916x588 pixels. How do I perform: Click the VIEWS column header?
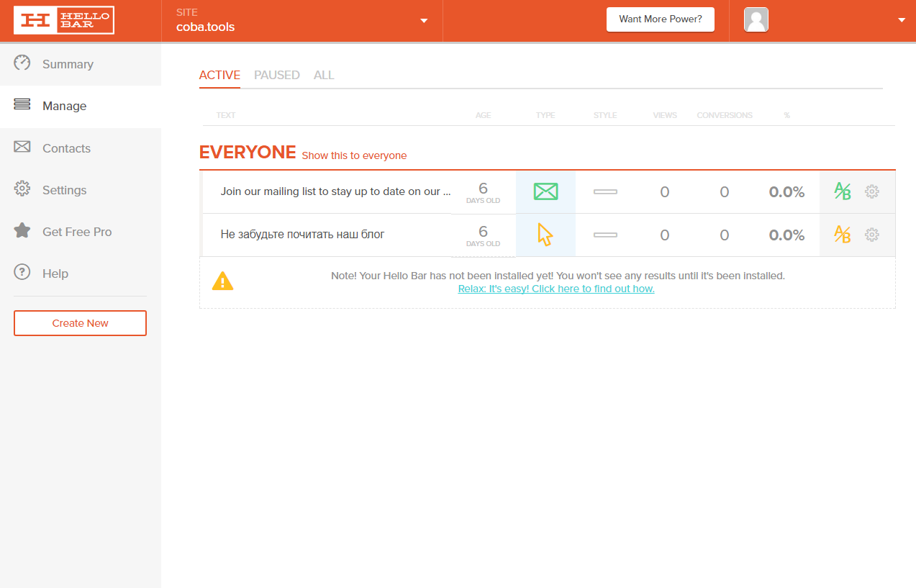pyautogui.click(x=665, y=115)
